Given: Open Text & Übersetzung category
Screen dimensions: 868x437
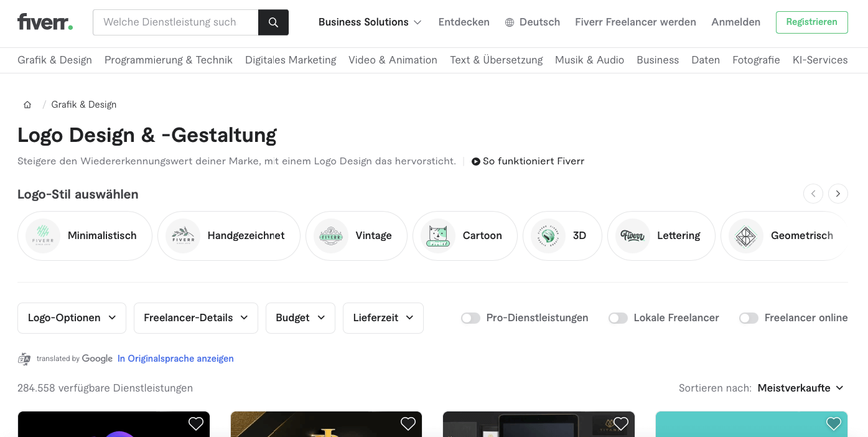Looking at the screenshot, I should (x=497, y=60).
